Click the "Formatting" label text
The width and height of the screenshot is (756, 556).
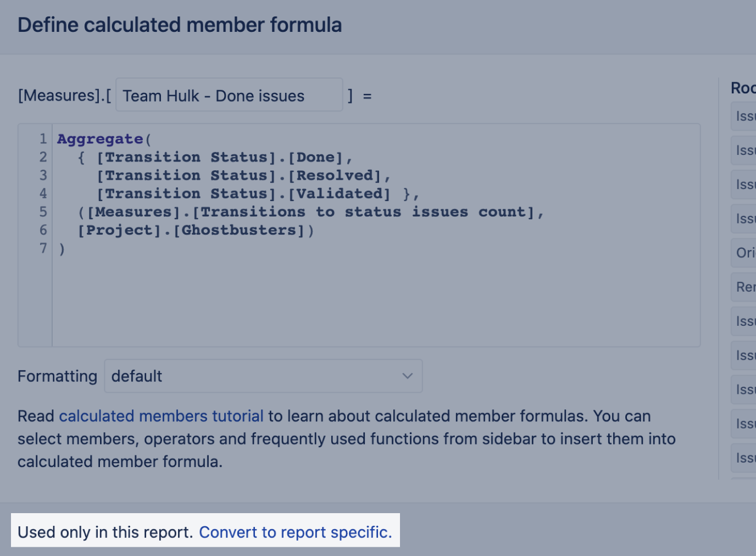57,376
